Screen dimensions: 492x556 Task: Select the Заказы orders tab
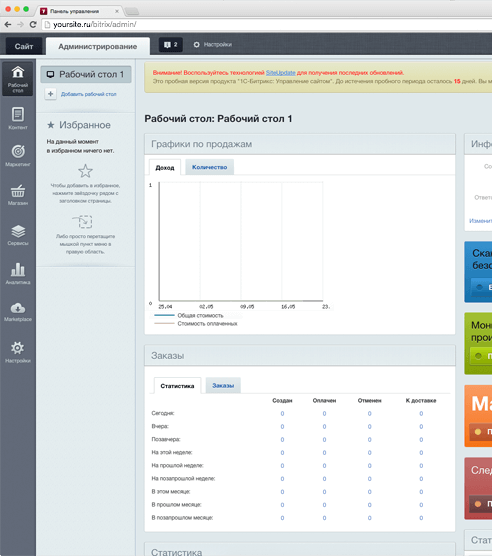223,385
